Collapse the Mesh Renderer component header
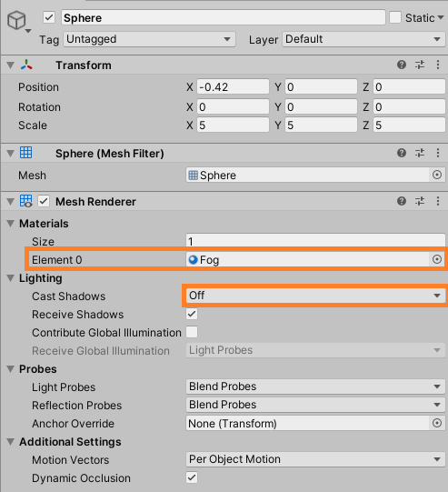 click(x=11, y=202)
